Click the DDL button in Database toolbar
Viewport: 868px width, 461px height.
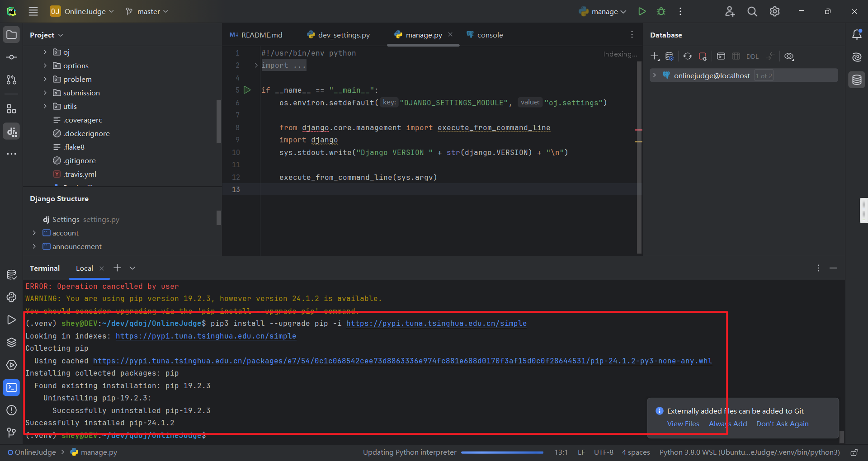pos(752,56)
